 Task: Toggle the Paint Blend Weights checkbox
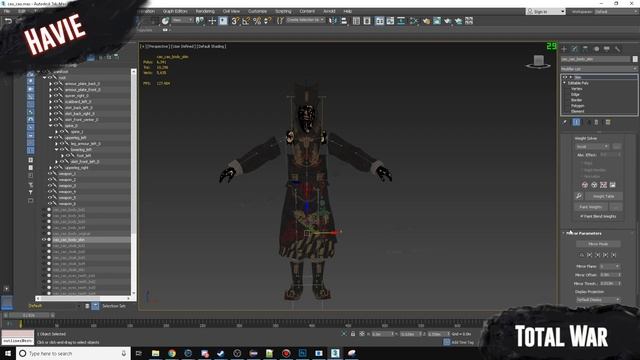(x=581, y=216)
